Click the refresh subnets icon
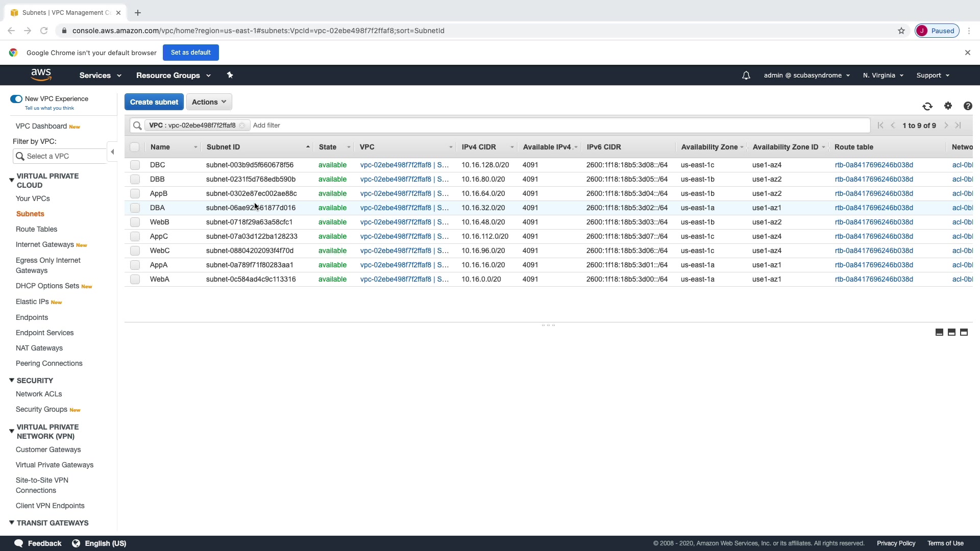 pyautogui.click(x=927, y=106)
